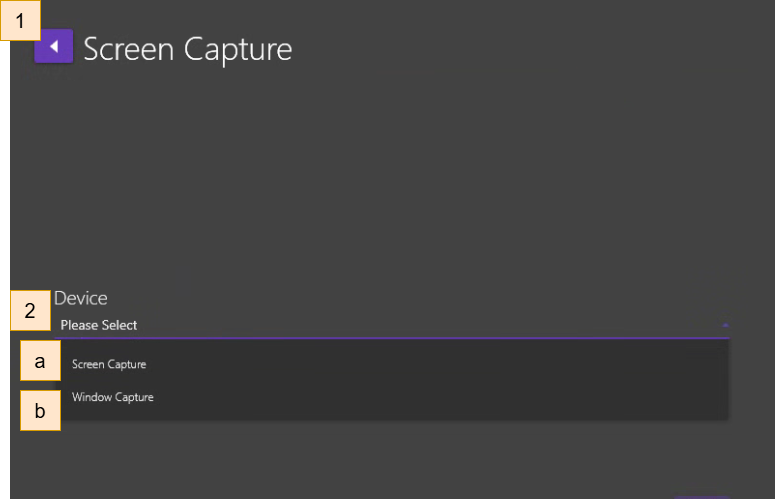
Task: Click the purple underline of the Device dropdown
Action: [x=390, y=339]
